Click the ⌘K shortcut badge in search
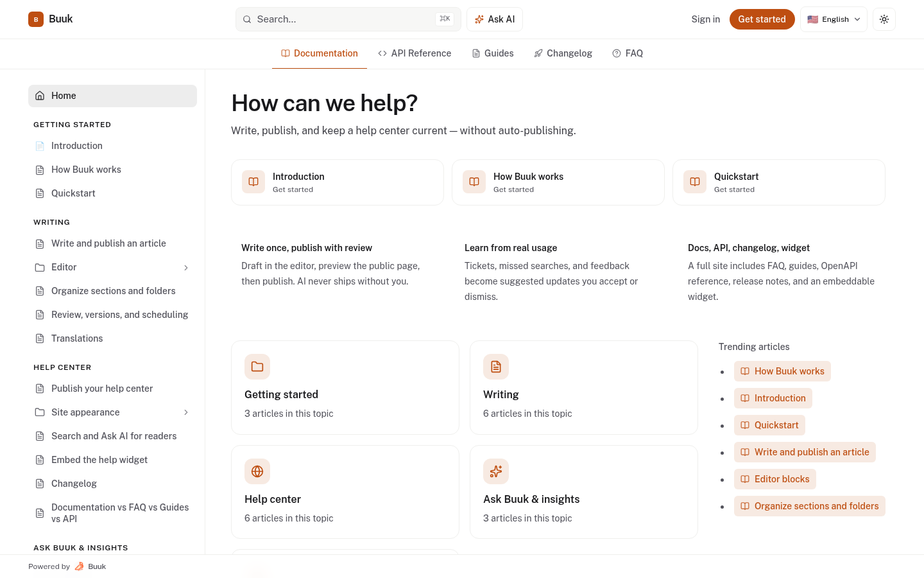 click(445, 19)
